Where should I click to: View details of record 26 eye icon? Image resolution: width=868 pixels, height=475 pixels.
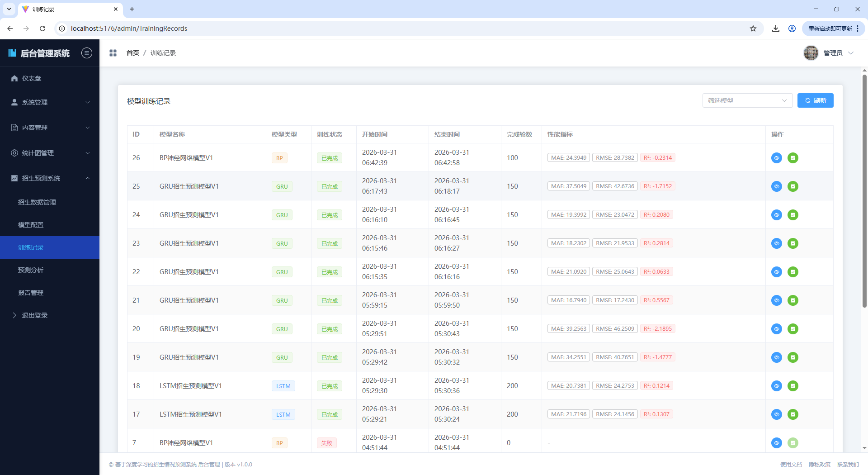(776, 158)
